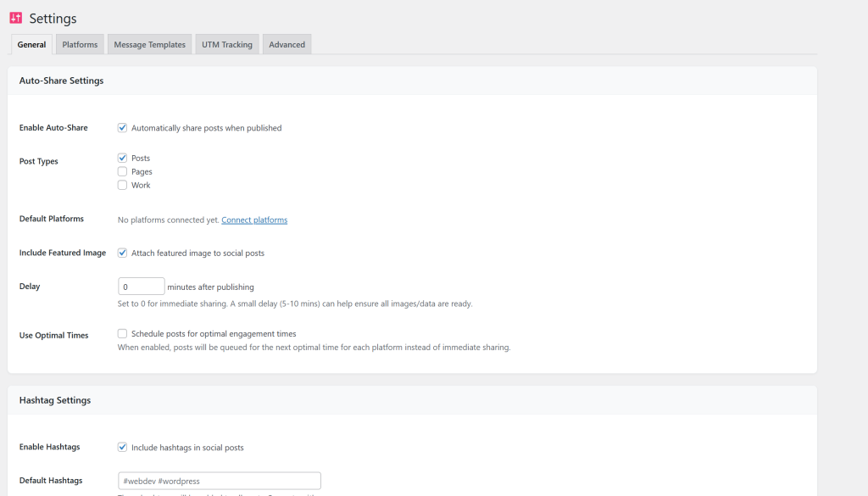The width and height of the screenshot is (868, 496).
Task: Select the Advanced tab
Action: [287, 45]
